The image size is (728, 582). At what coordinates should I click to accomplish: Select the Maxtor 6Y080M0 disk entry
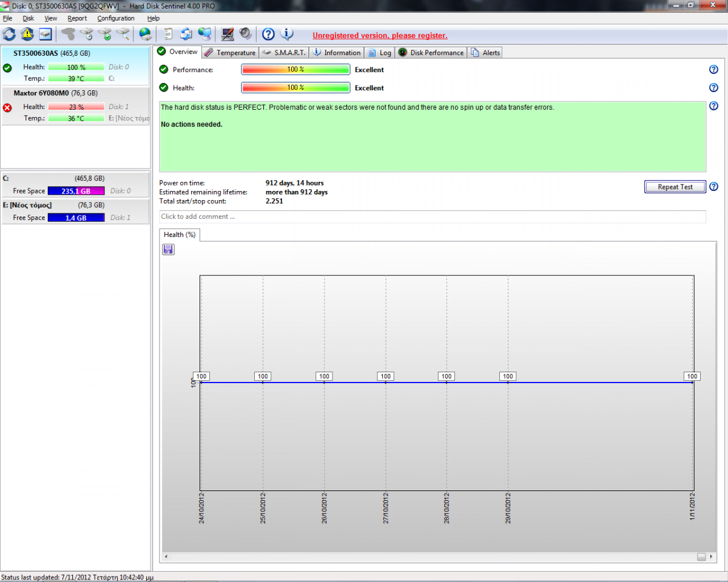pyautogui.click(x=75, y=106)
